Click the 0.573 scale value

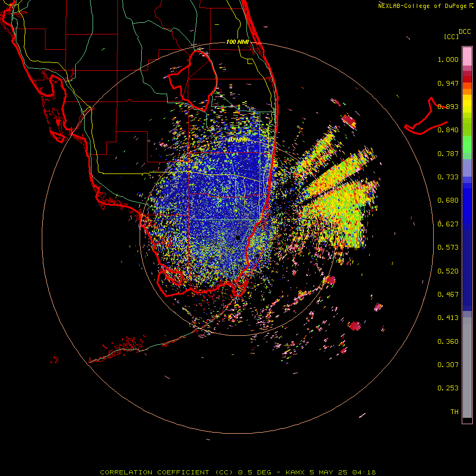tap(448, 248)
